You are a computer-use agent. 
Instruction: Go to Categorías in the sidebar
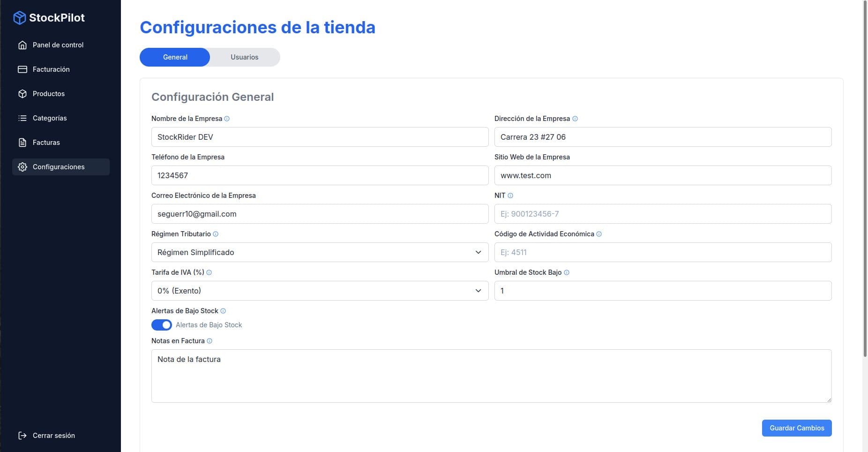coord(49,118)
